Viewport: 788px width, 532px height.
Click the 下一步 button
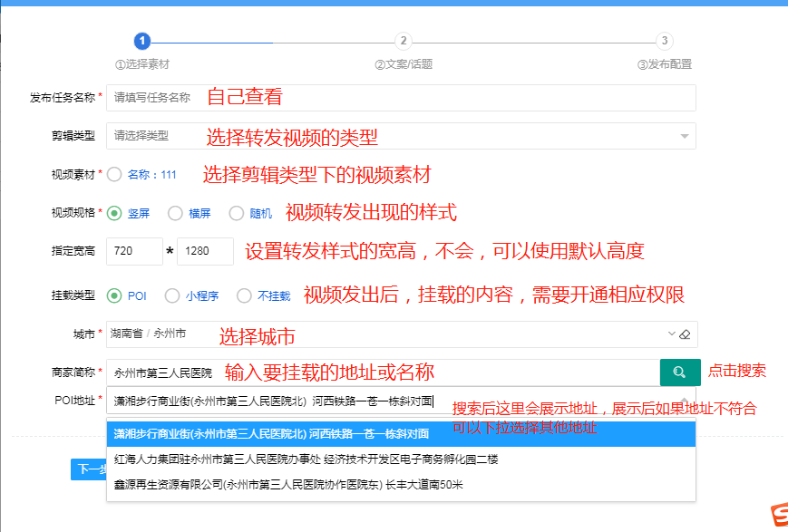89,469
